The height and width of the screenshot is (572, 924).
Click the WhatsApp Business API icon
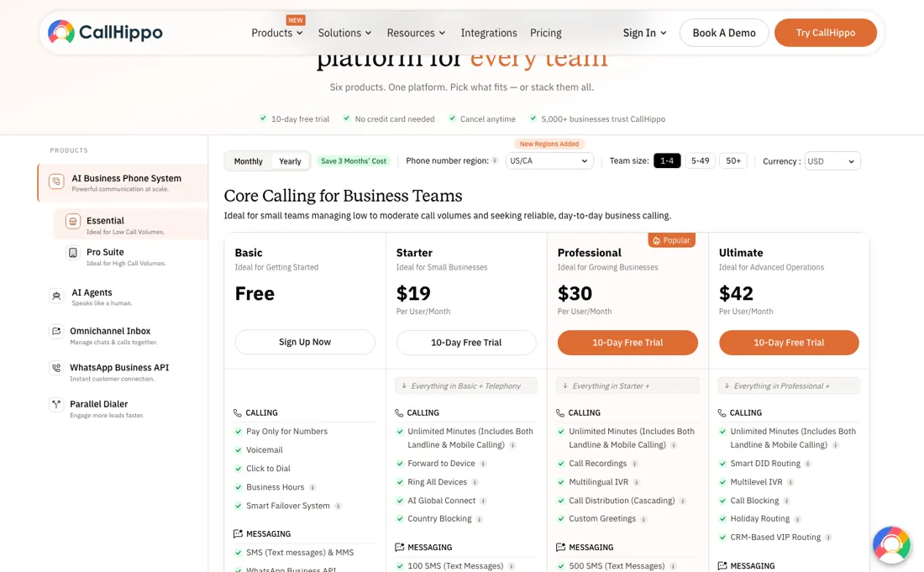click(x=56, y=368)
